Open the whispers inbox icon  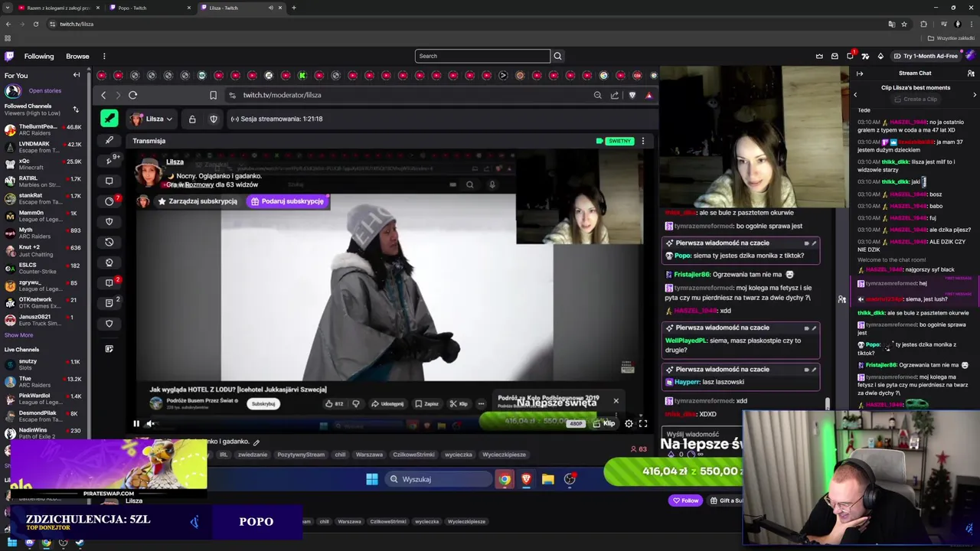(835, 56)
